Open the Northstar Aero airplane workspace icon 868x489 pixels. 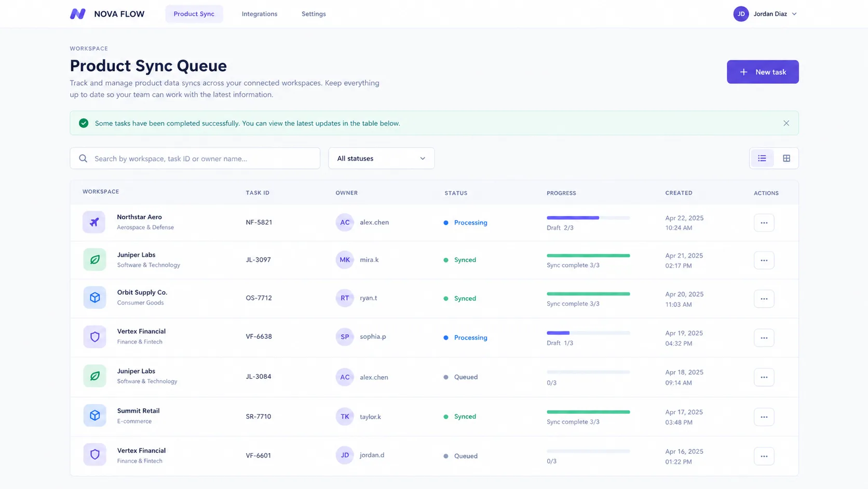click(x=94, y=222)
